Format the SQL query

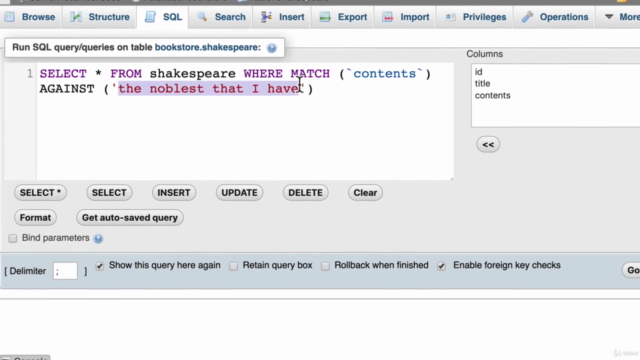[36, 218]
